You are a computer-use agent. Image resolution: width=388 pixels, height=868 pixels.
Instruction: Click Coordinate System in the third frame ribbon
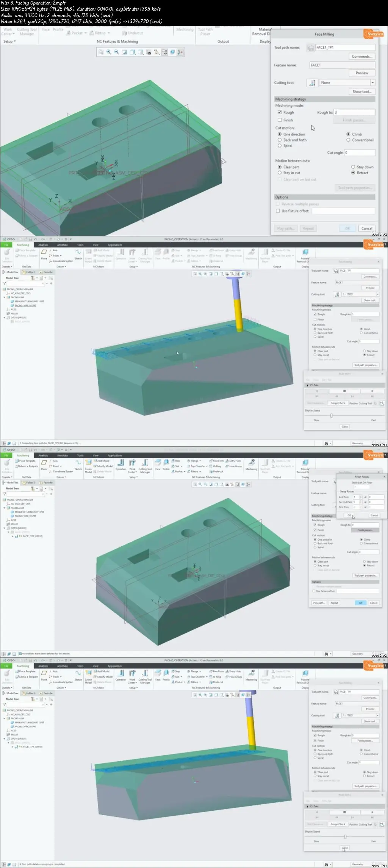click(x=61, y=472)
